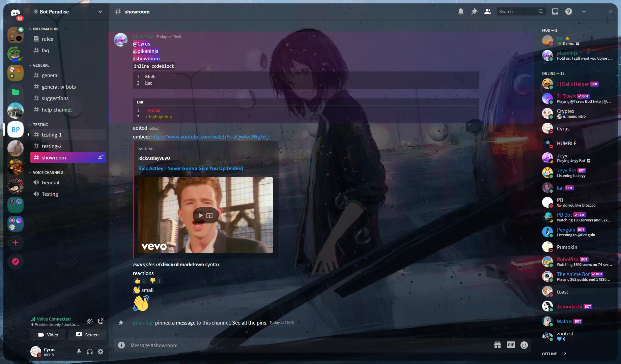Collapse the VOICE CHANNELS category

point(48,172)
